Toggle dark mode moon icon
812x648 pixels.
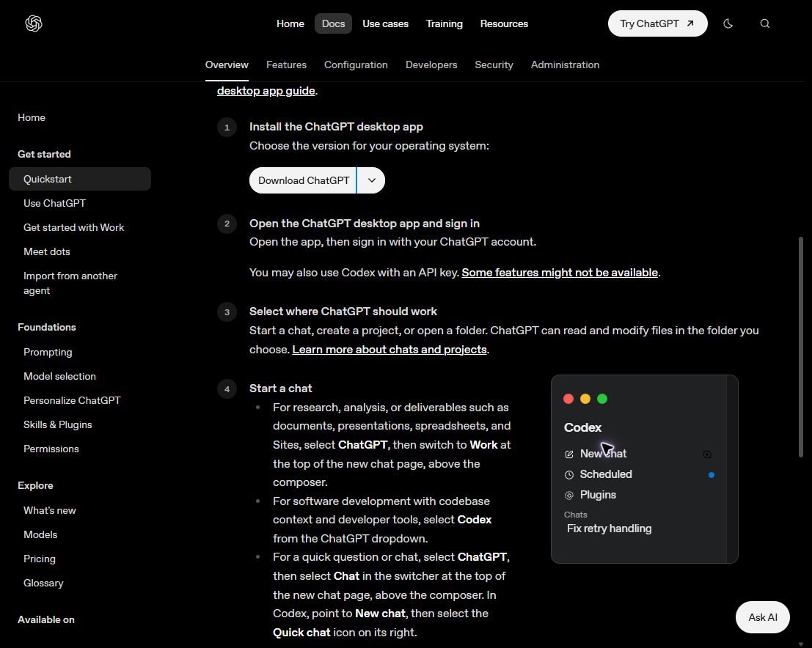click(728, 23)
